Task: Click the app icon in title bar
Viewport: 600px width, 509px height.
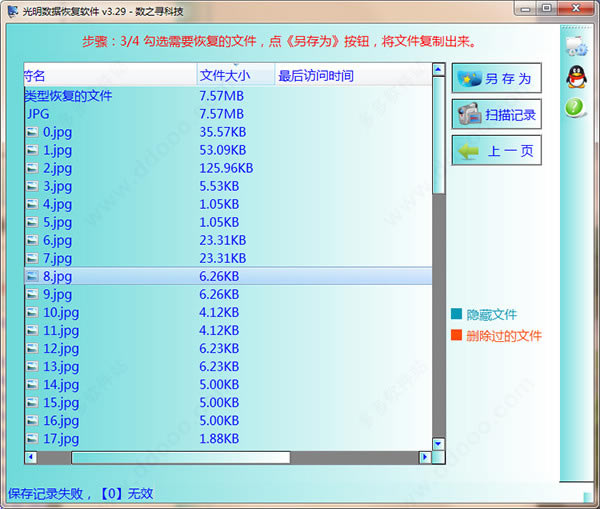Action: pos(13,11)
